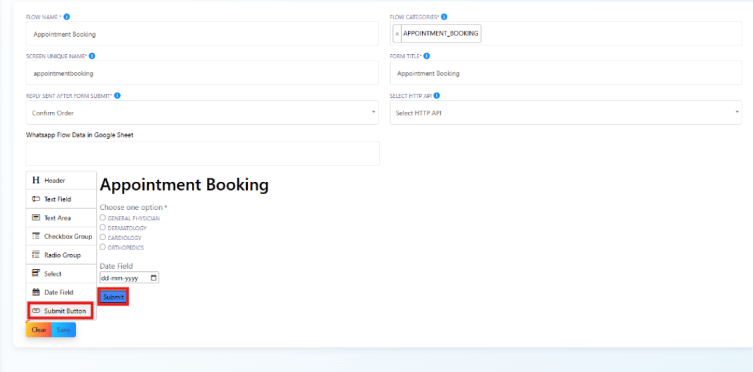Viewport: 753px width, 372px height.
Task: Click the Clear button
Action: pos(39,330)
